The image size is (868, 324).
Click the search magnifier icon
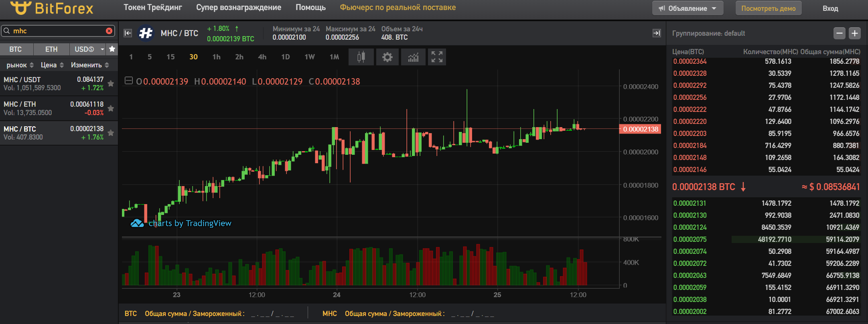point(6,31)
